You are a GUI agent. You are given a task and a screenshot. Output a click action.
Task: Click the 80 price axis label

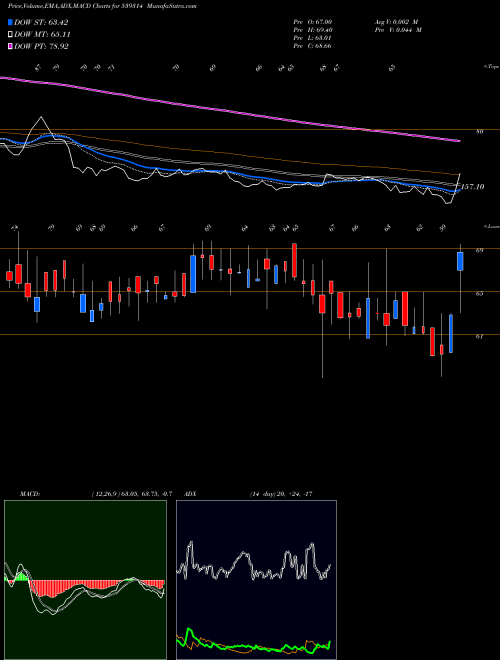(x=479, y=131)
